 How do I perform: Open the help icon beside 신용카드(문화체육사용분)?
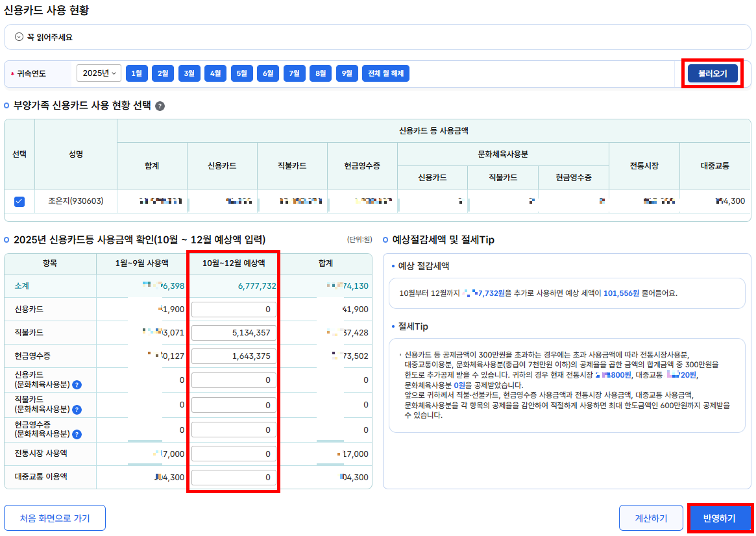pyautogui.click(x=77, y=385)
